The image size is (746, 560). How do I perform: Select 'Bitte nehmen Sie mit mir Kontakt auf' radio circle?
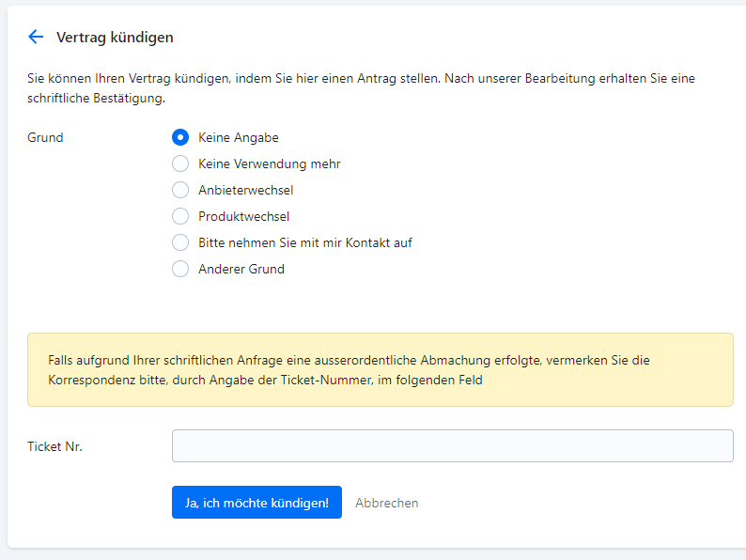point(180,242)
